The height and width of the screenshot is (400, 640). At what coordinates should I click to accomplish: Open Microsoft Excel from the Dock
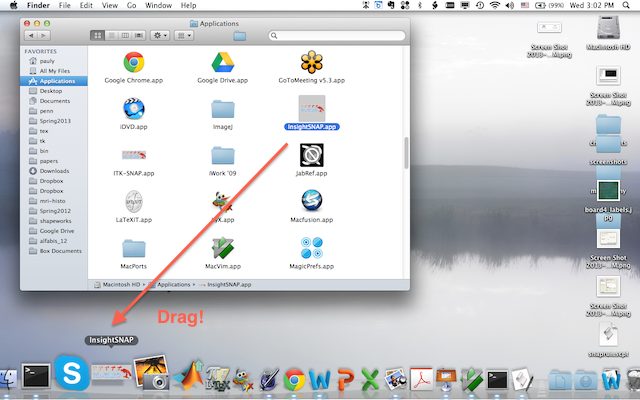[371, 379]
